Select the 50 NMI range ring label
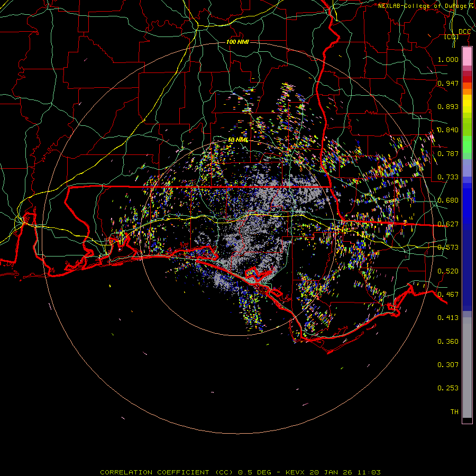476x476 pixels. coord(238,140)
